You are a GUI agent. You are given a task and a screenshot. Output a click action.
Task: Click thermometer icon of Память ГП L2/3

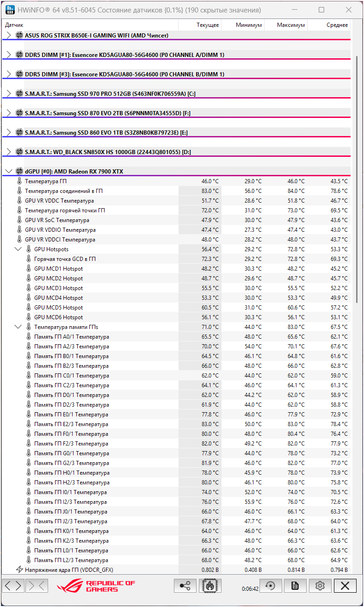point(29,560)
